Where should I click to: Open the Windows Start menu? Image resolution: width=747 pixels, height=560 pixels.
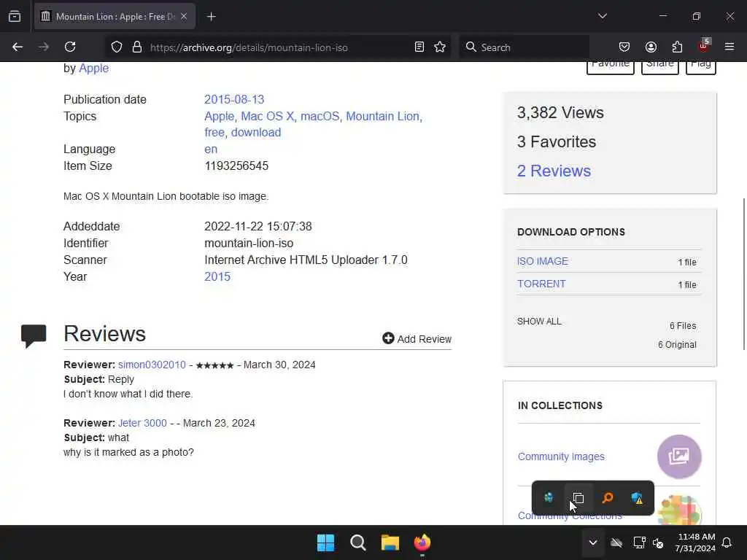click(x=326, y=542)
